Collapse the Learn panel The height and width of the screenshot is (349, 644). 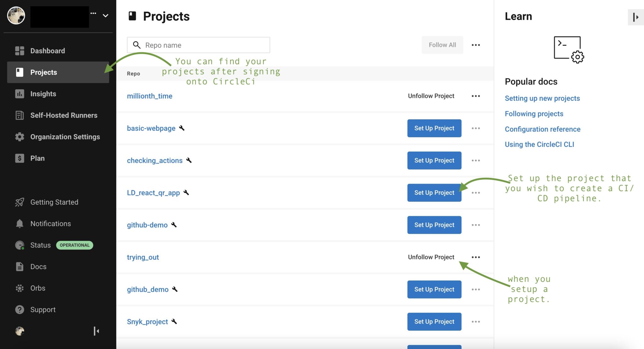(x=636, y=17)
